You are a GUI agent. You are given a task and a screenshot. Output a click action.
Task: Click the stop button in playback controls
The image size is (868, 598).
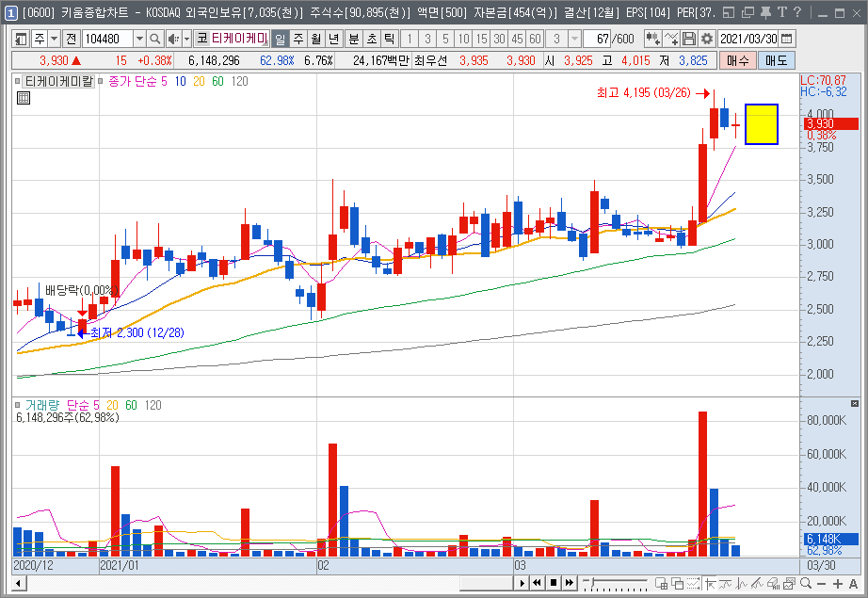tap(553, 583)
